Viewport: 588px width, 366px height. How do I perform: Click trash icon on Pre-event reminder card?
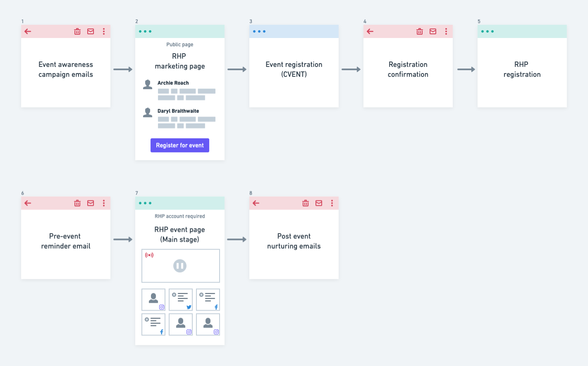click(x=77, y=203)
